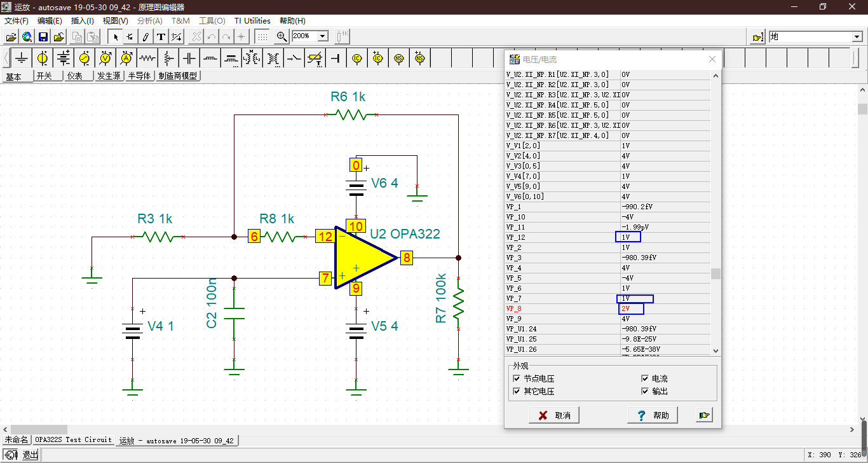Switch to OPA322S Test Circuit tab
The width and height of the screenshot is (868, 463).
tap(73, 440)
